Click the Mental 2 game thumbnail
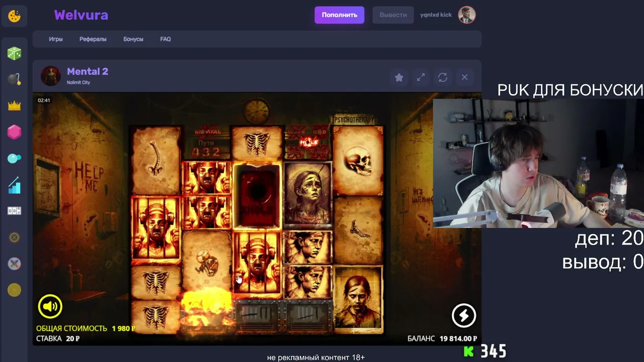 [x=51, y=76]
